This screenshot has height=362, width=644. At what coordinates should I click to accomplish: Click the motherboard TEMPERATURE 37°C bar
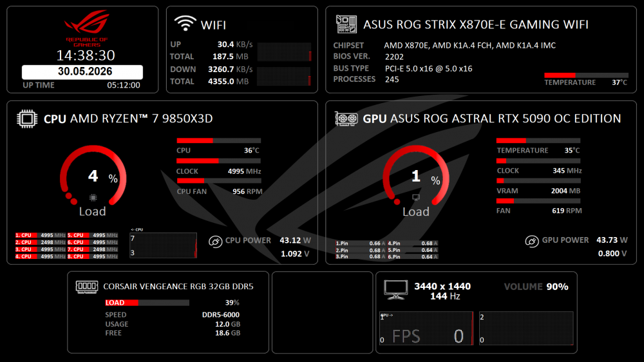[586, 75]
